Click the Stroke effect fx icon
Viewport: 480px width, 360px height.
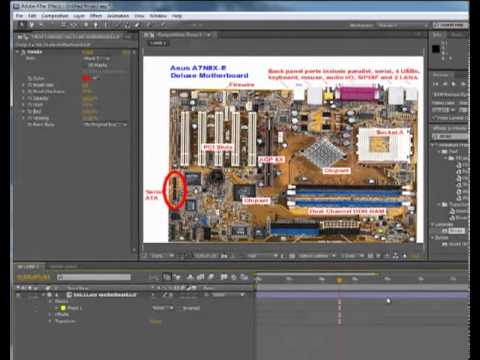23,52
